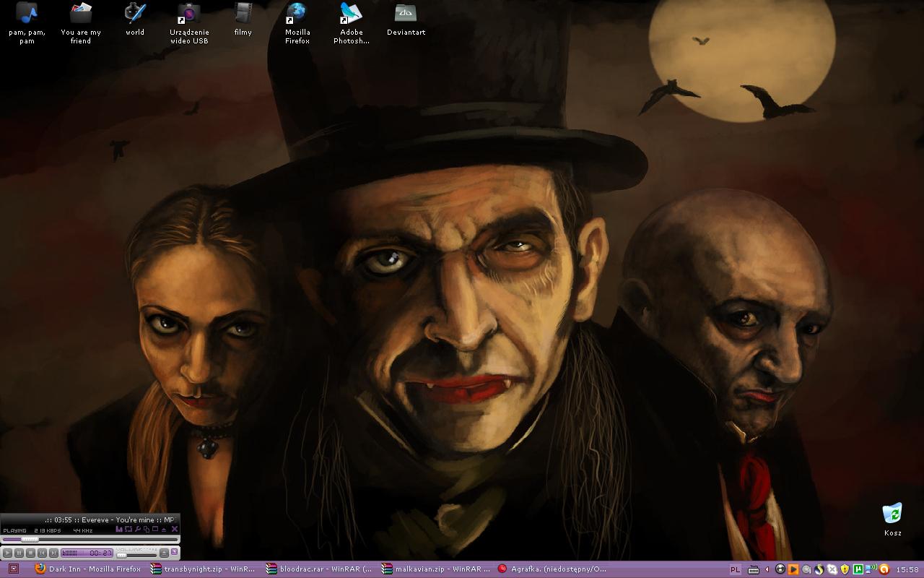924x578 pixels.
Task: Click the orange play-button tray icon
Action: tap(793, 569)
